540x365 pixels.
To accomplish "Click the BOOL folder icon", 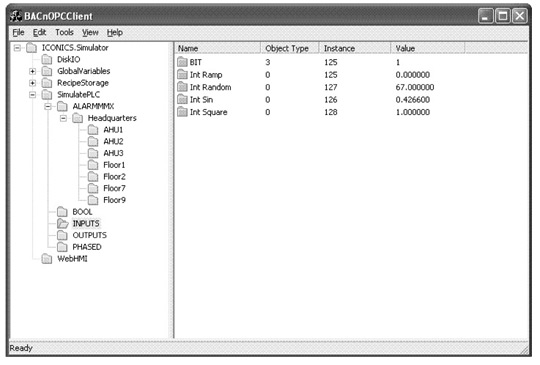I will (62, 212).
